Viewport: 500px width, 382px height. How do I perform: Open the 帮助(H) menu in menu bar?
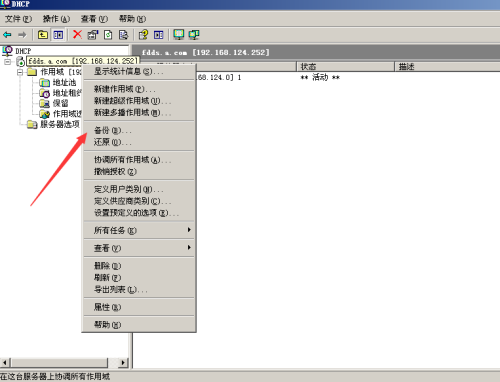132,19
